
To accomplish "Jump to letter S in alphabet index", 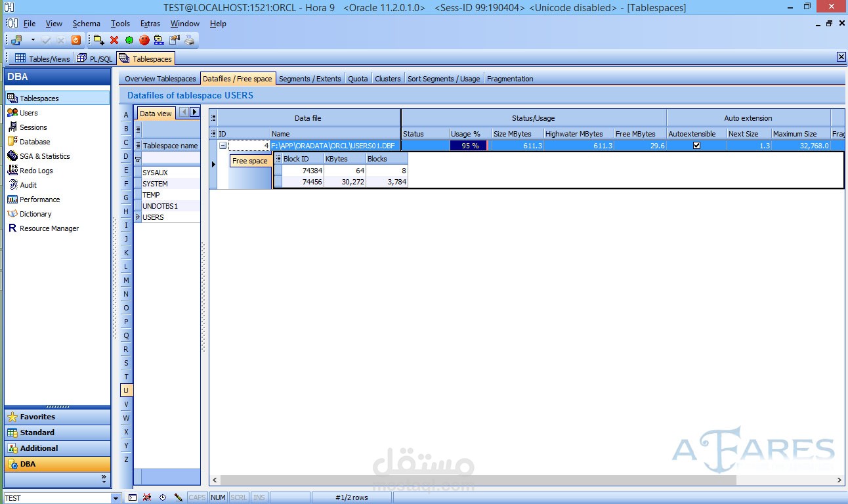I will click(126, 363).
